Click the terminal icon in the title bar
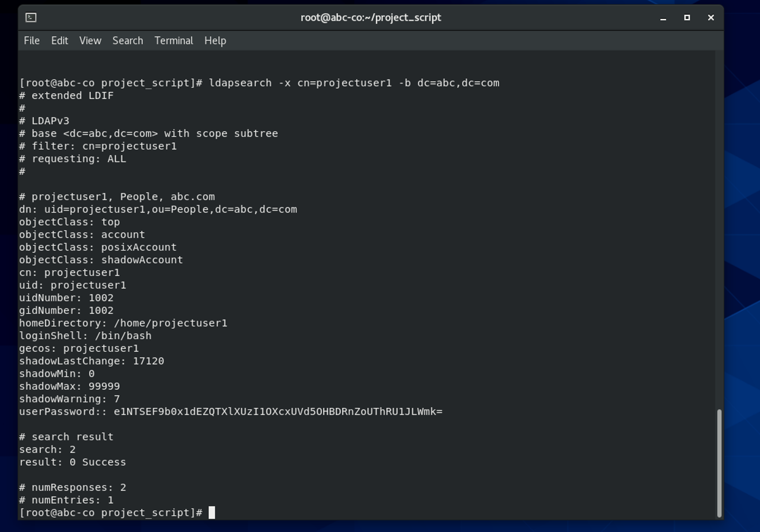Image resolution: width=760 pixels, height=532 pixels. (30, 17)
